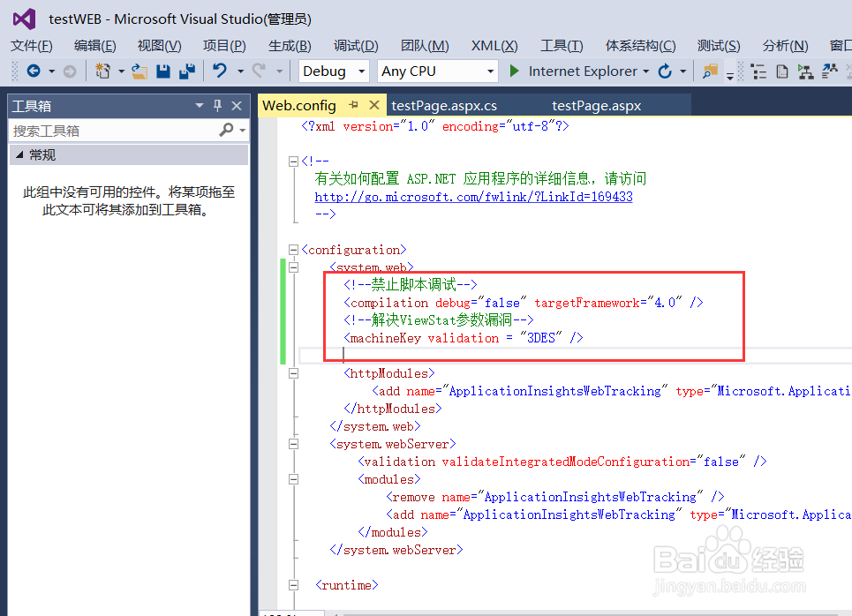Click the Refresh icon next to Internet Explorer
852x616 pixels.
tap(665, 71)
